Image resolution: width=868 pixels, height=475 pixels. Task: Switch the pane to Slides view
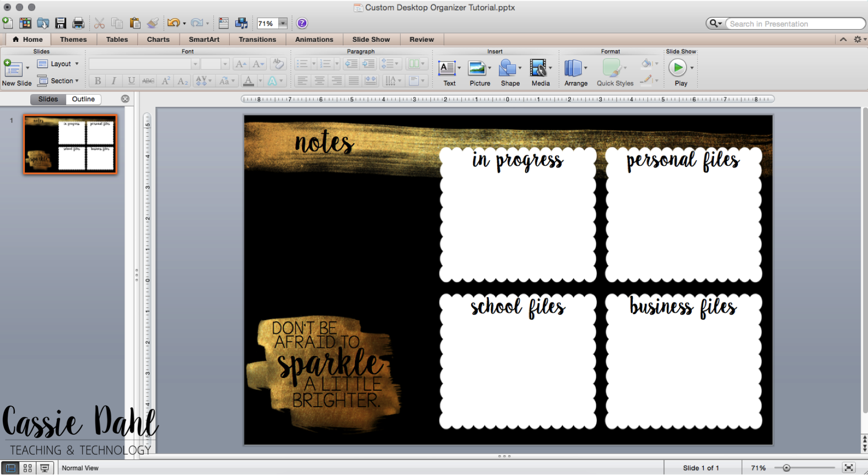tap(48, 99)
